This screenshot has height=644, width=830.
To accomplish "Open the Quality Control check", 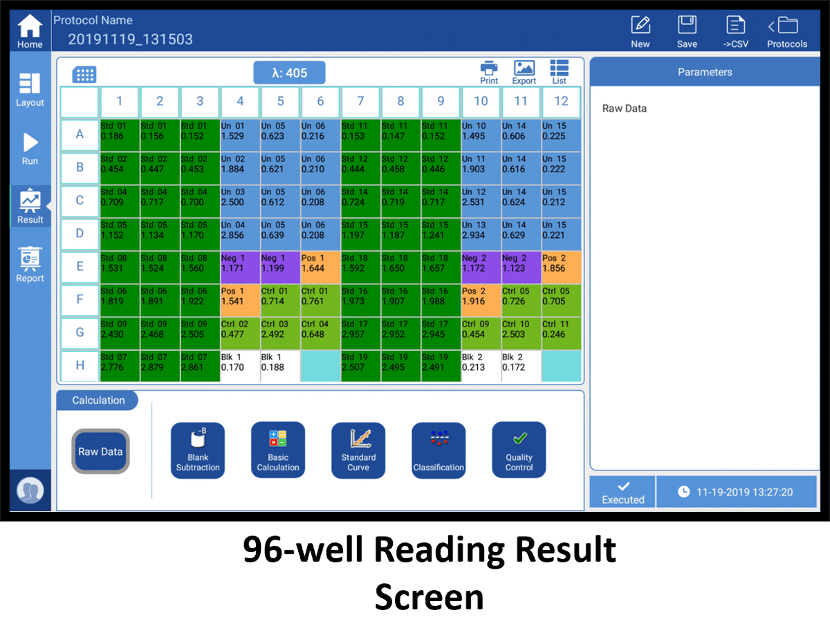I will (x=519, y=450).
